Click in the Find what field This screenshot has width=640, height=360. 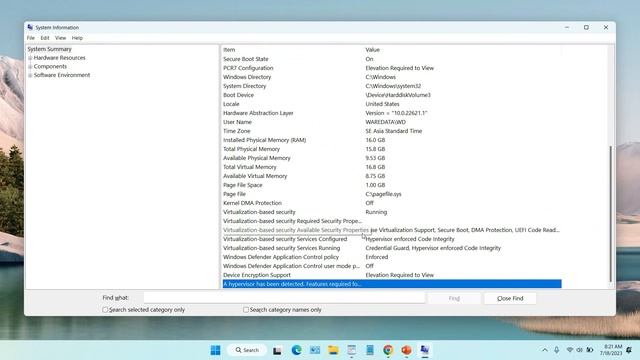284,298
